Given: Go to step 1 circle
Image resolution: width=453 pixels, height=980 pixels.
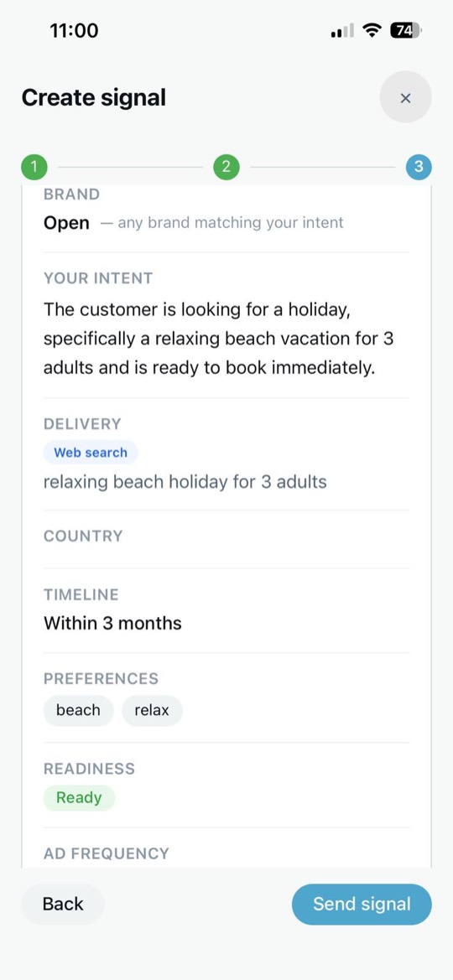Looking at the screenshot, I should pyautogui.click(x=34, y=167).
